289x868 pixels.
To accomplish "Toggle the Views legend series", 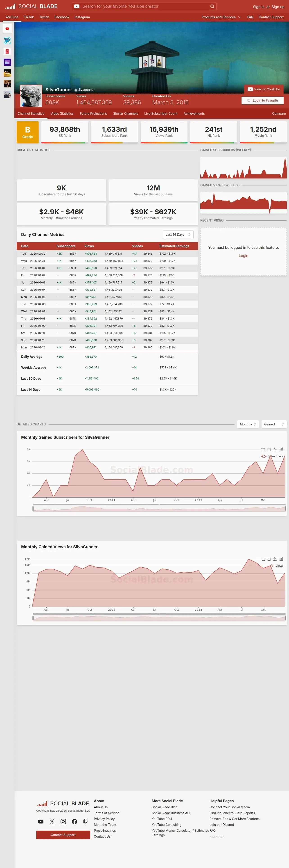I will point(277,566).
